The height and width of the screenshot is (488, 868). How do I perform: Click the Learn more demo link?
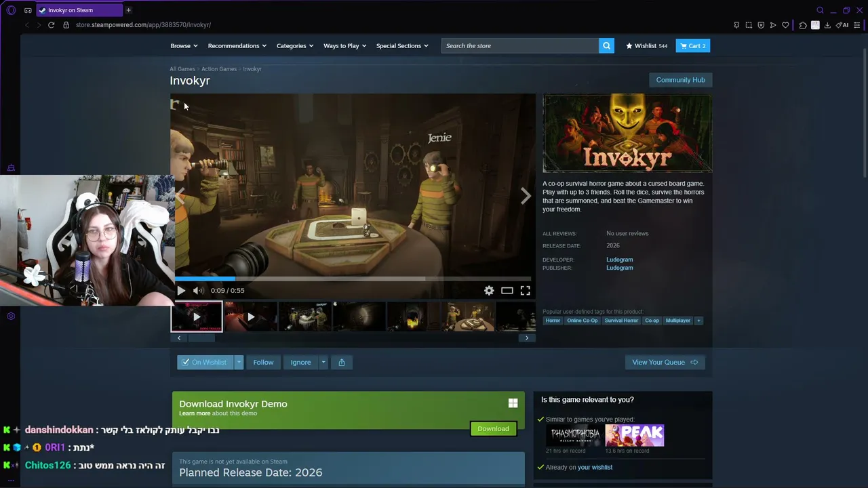195,413
